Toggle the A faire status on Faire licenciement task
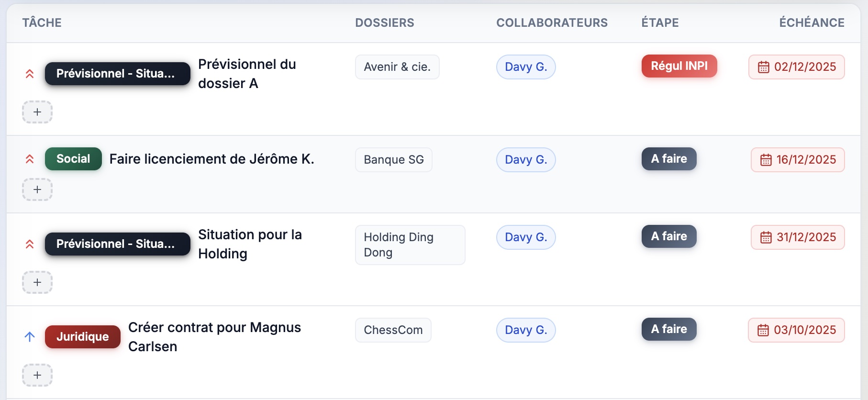 pos(668,159)
